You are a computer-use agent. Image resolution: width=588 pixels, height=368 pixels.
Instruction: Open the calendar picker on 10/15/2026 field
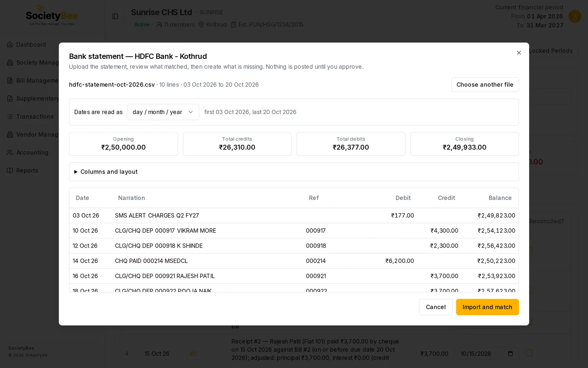point(510,354)
